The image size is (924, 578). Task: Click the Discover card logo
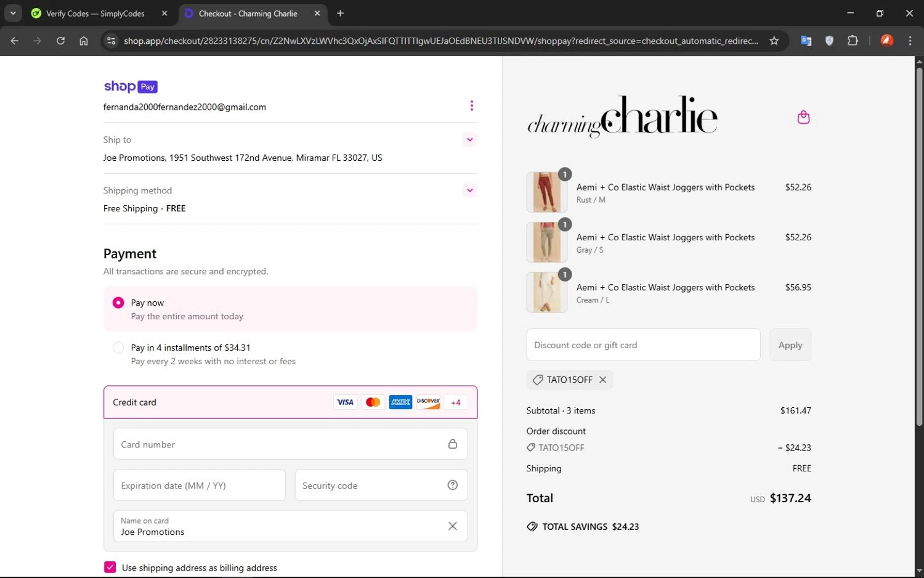pyautogui.click(x=428, y=402)
